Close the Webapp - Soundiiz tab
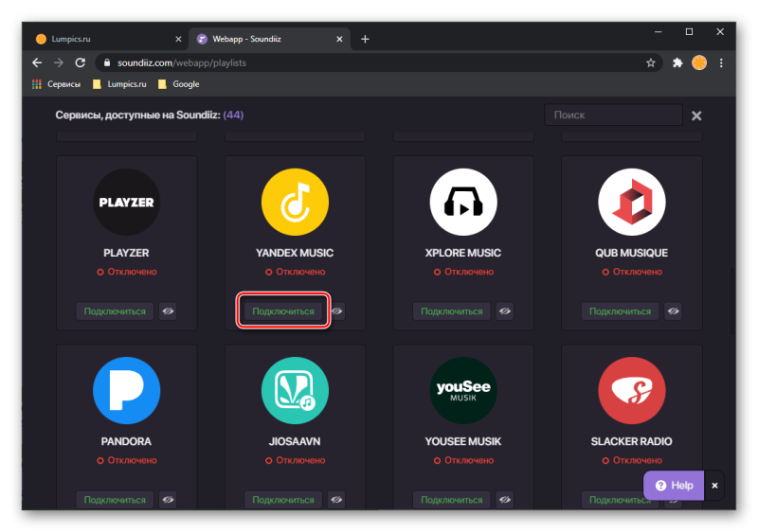The height and width of the screenshot is (532, 758). (339, 39)
